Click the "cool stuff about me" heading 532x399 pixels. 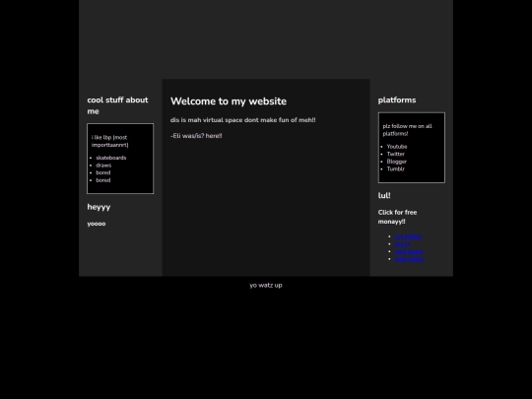click(118, 105)
